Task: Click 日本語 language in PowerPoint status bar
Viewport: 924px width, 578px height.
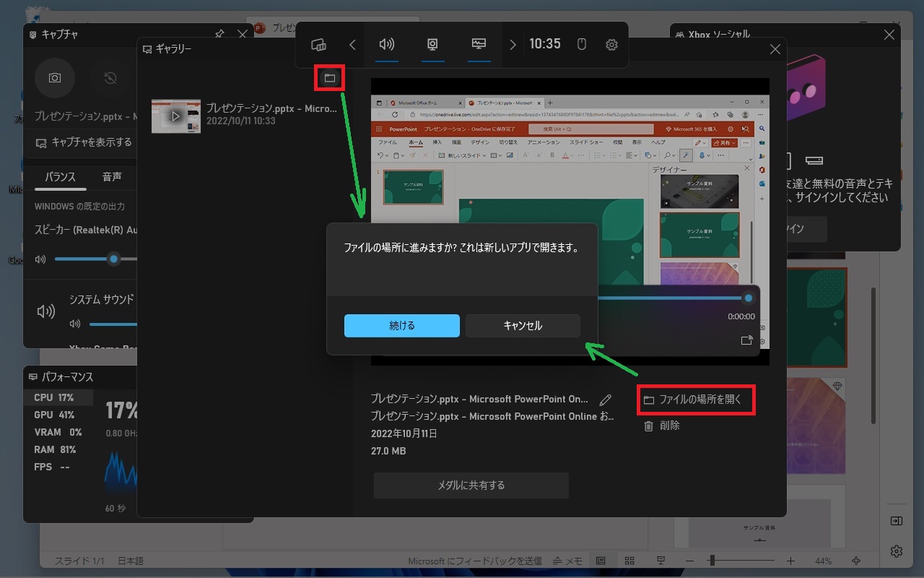Action: [x=130, y=561]
